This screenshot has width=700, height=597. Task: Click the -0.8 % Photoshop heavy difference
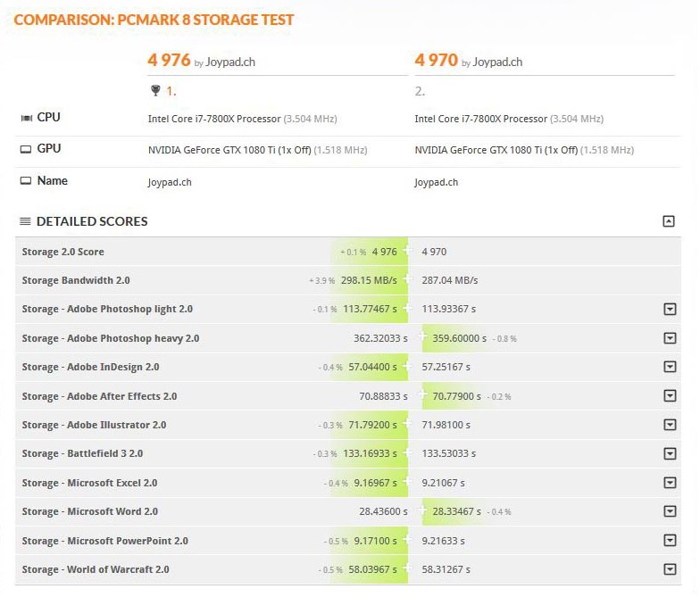[504, 339]
